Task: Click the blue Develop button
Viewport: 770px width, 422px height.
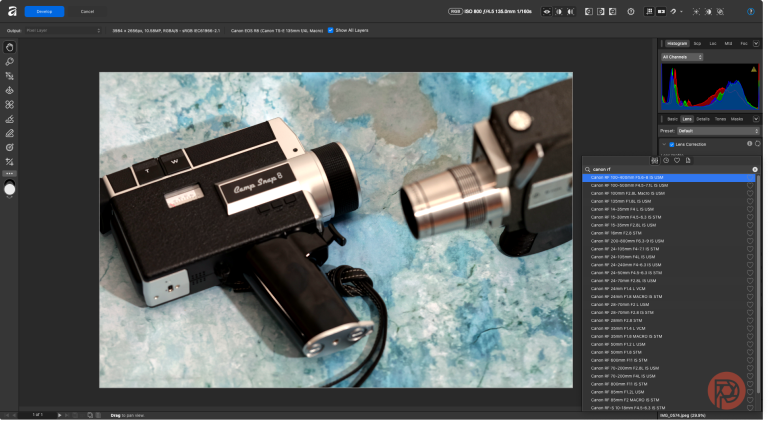Action: pos(44,11)
